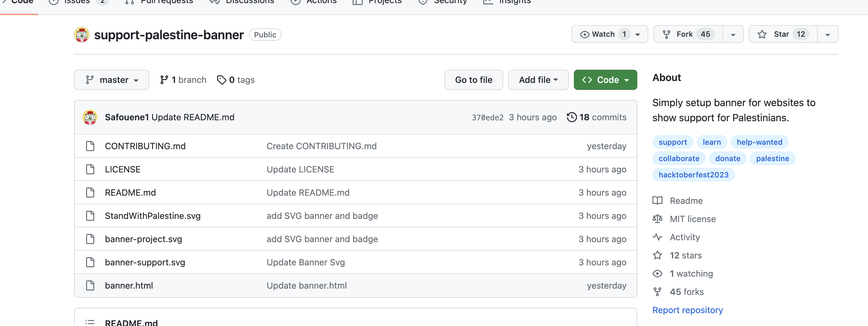Click the MIT license scales icon
The width and height of the screenshot is (868, 326).
click(657, 219)
